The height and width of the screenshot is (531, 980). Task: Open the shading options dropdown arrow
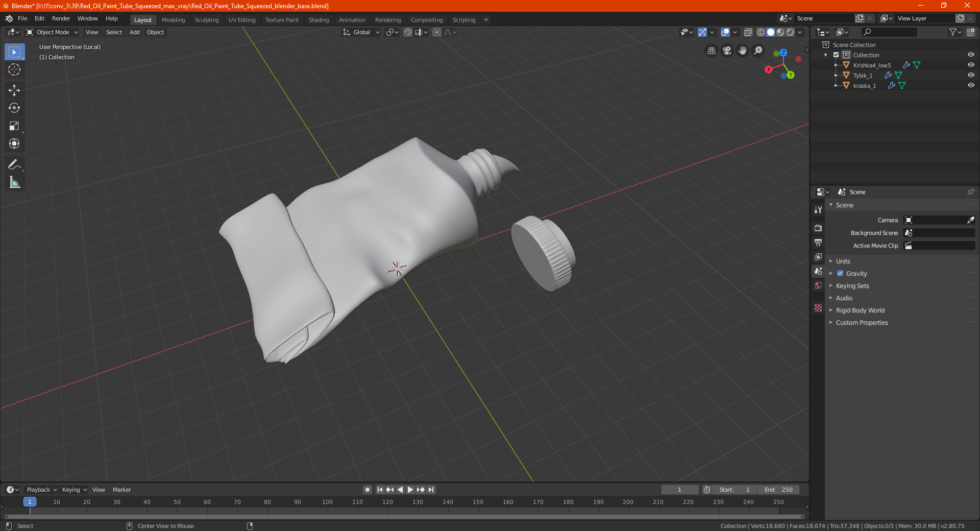[x=800, y=32]
